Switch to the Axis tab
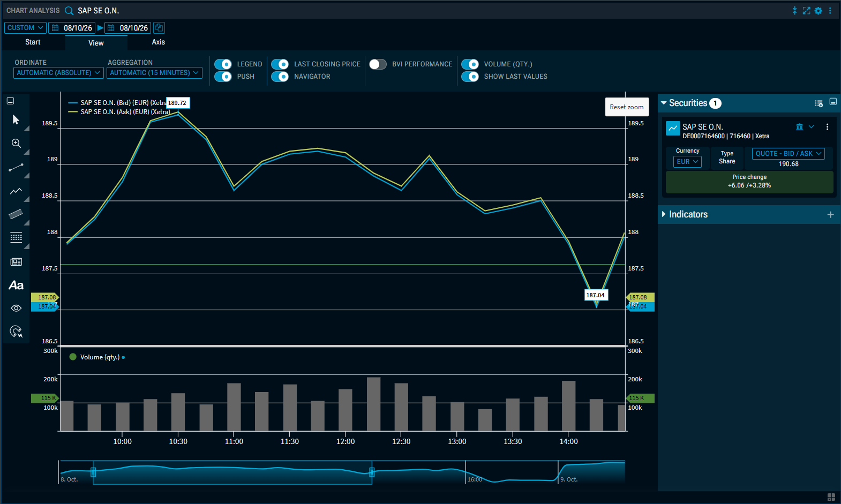Viewport: 841px width, 504px height. pyautogui.click(x=159, y=42)
